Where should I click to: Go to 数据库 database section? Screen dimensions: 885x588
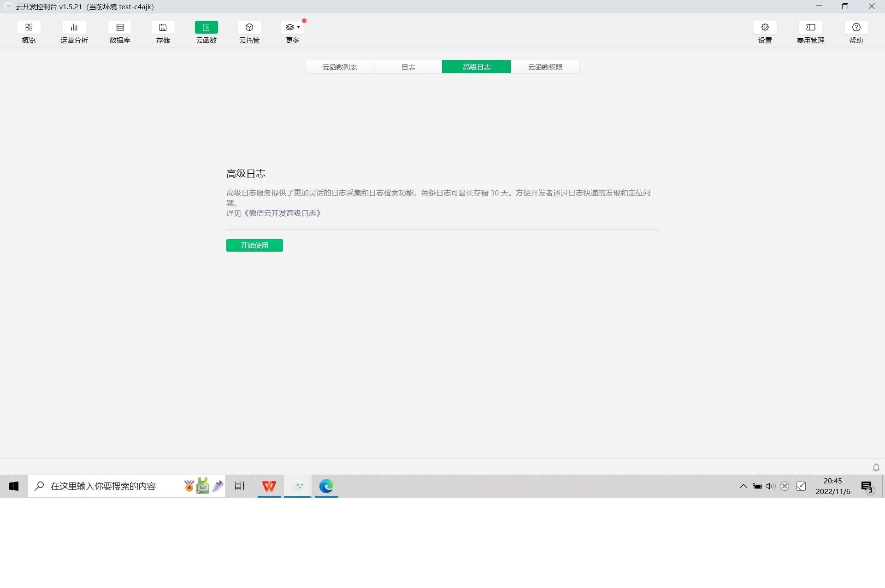[120, 27]
